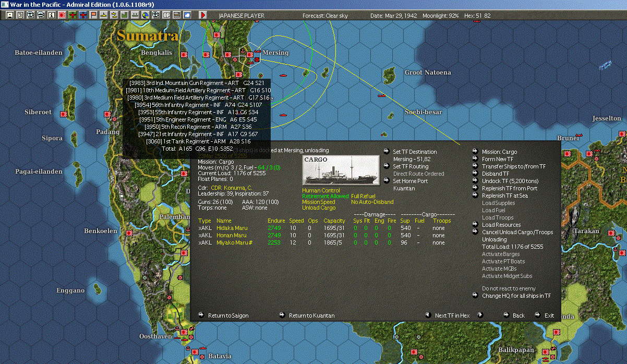Image resolution: width=627 pixels, height=364 pixels.
Task: Toggle Unload Cargo setting
Action: 319,208
